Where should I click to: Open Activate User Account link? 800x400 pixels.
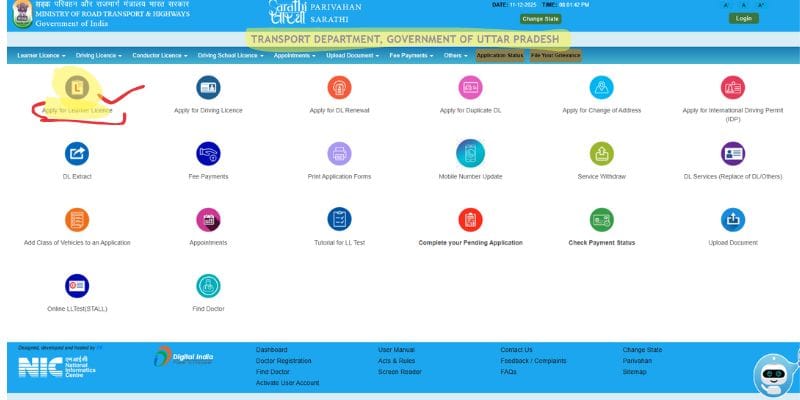[287, 383]
